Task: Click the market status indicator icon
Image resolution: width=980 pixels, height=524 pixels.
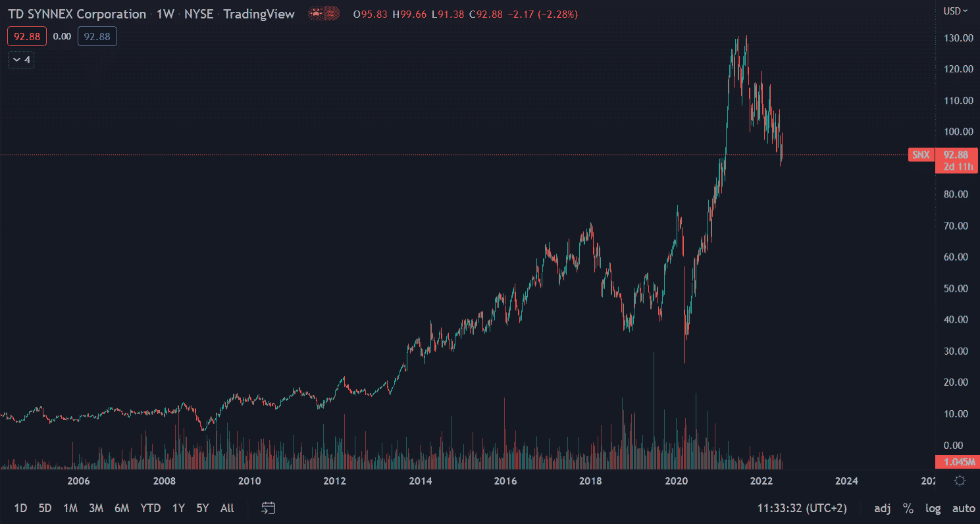Action: [324, 14]
